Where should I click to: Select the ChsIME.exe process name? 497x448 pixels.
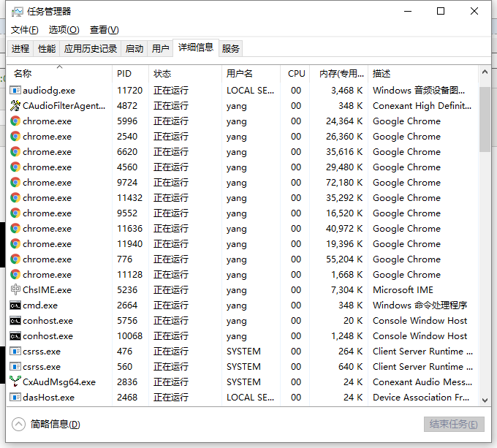48,290
